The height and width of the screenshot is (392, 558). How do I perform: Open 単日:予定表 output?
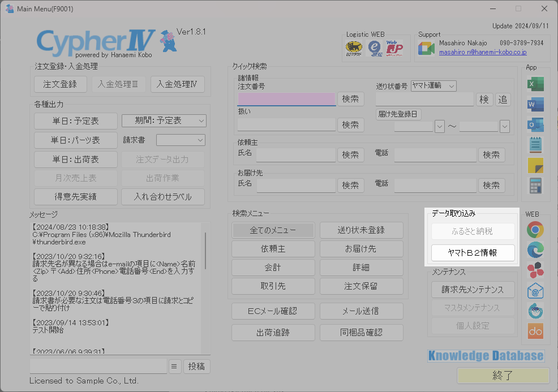pyautogui.click(x=75, y=121)
